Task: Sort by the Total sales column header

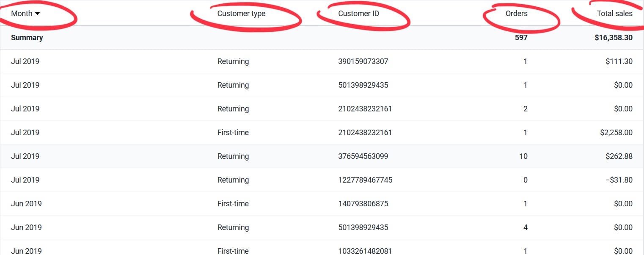Action: (614, 13)
